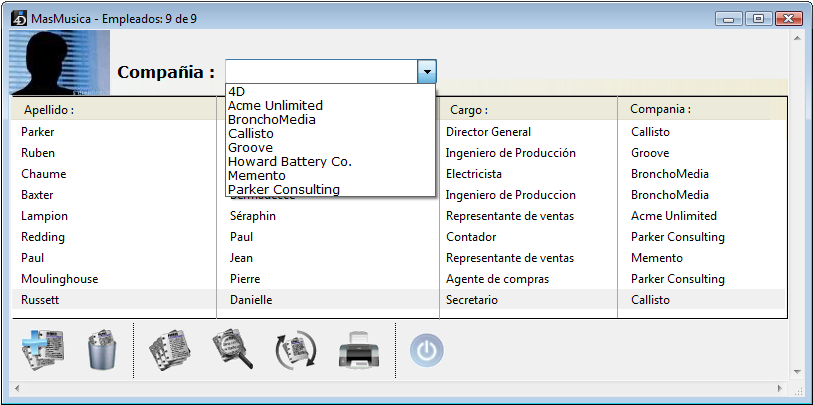813x405 pixels.
Task: Collapse the Compañía dropdown arrow
Action: 426,72
